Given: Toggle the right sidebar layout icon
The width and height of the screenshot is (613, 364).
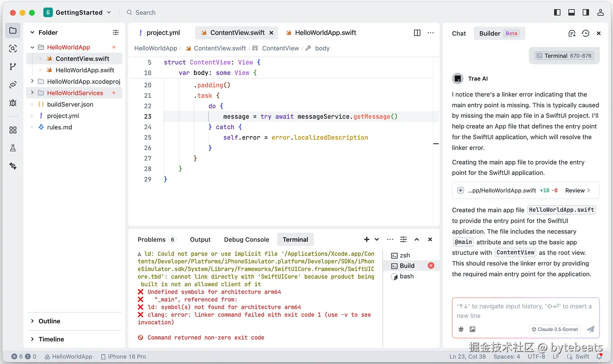Looking at the screenshot, I should coord(586,12).
